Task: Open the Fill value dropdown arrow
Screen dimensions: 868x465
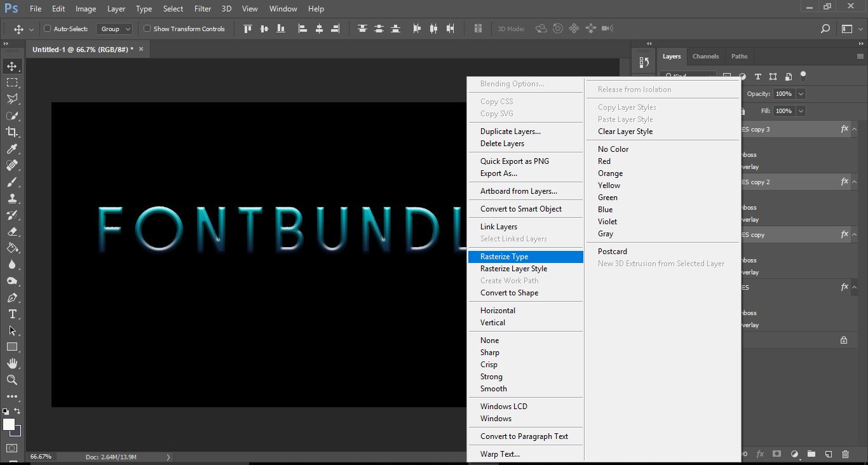Action: click(x=801, y=111)
